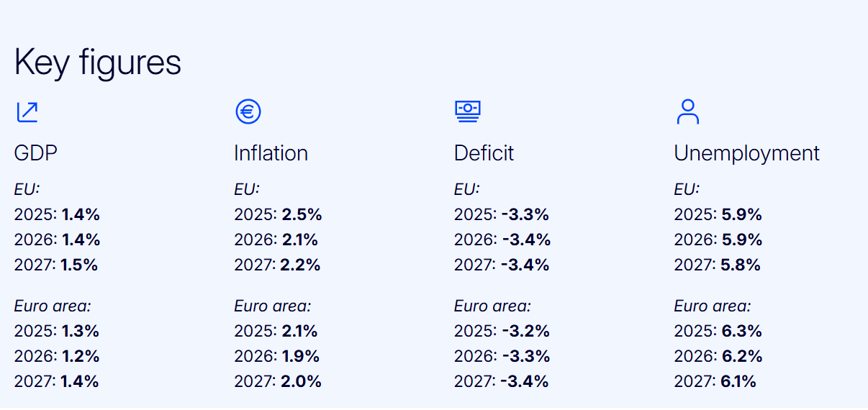Select the GDP column title
The width and height of the screenshot is (868, 410).
pyautogui.click(x=35, y=153)
